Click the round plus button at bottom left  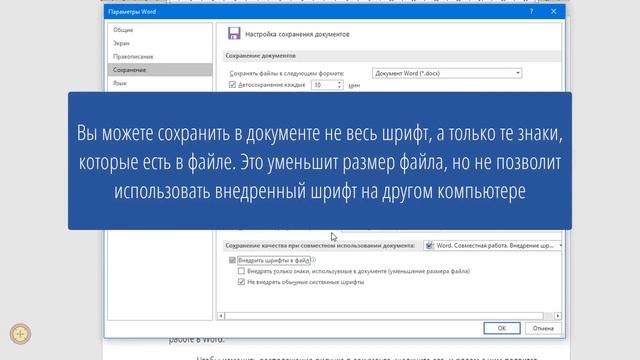pyautogui.click(x=20, y=334)
